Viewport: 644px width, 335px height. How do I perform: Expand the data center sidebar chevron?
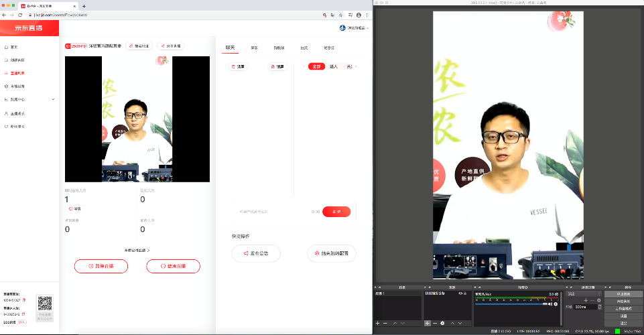point(53,99)
